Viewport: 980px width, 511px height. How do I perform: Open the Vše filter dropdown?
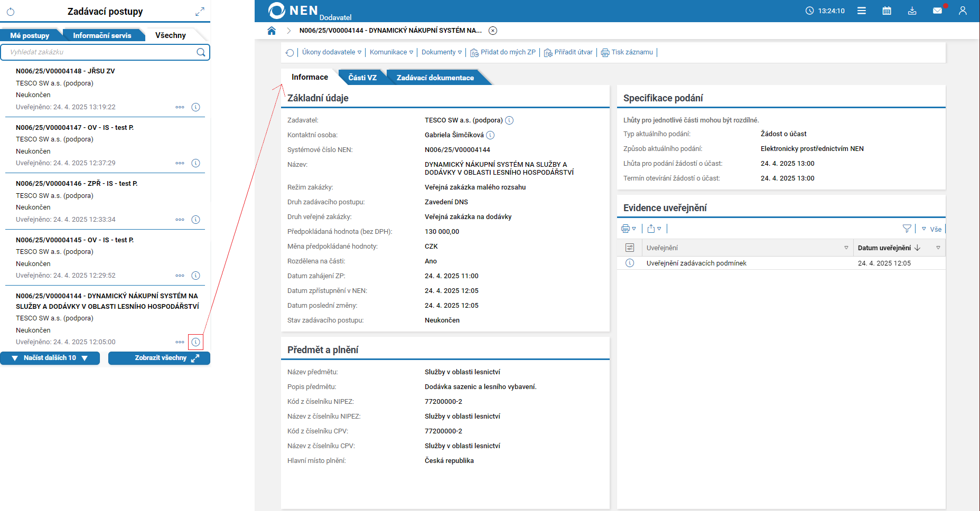click(931, 229)
